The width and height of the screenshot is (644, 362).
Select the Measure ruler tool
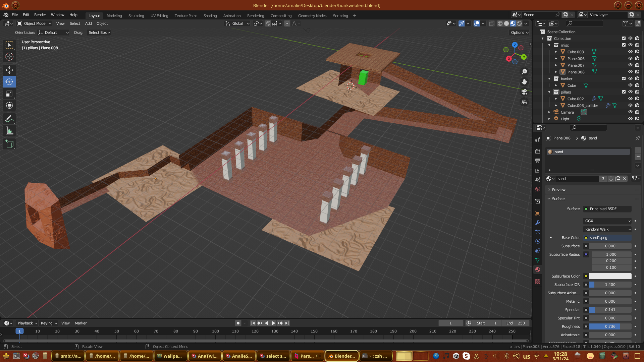pyautogui.click(x=9, y=131)
